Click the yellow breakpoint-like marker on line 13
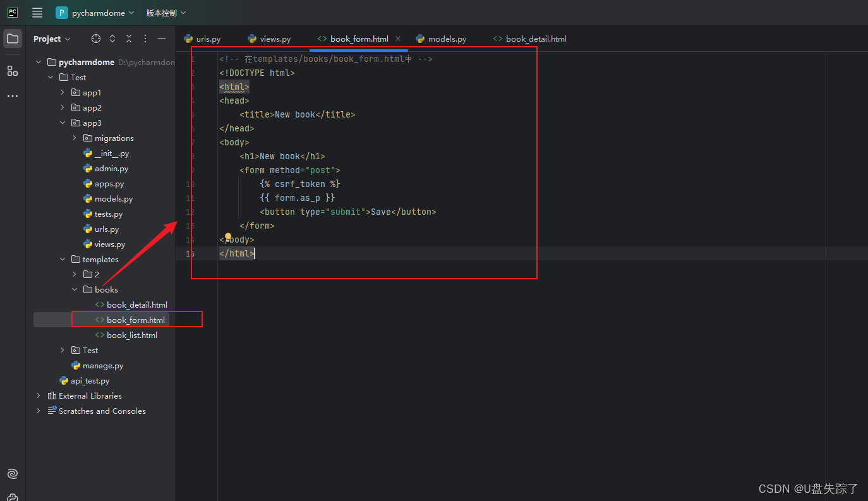This screenshot has height=501, width=868. 227,236
